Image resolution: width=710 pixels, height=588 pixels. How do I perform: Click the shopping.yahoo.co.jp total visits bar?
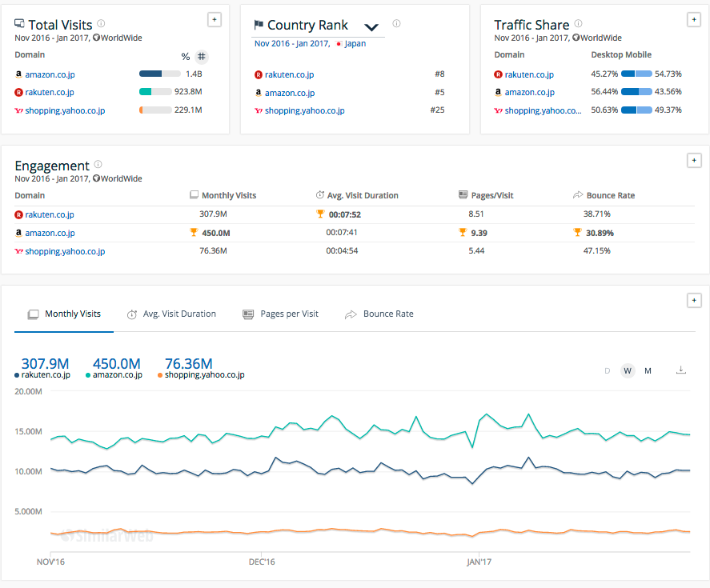click(155, 110)
